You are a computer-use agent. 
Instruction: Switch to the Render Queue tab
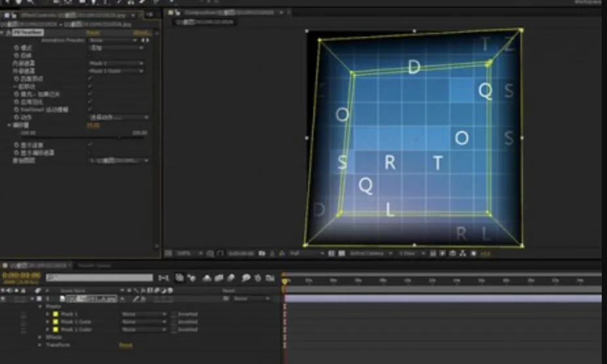click(94, 265)
